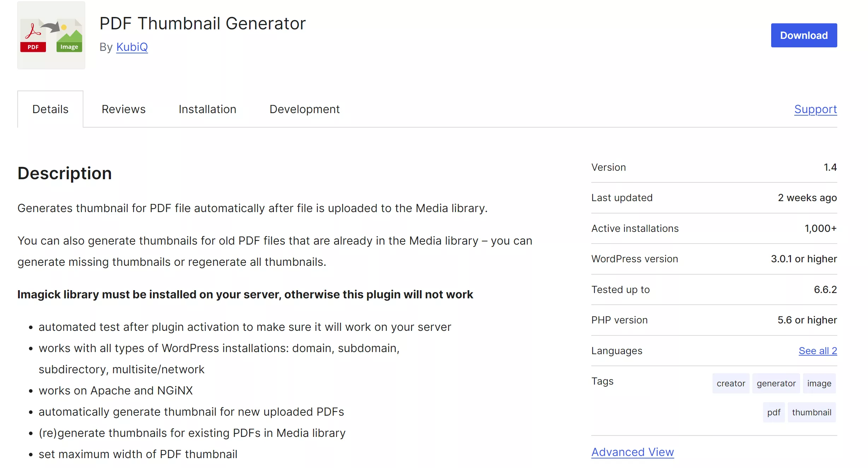
Task: Click the image tag filter
Action: click(819, 383)
